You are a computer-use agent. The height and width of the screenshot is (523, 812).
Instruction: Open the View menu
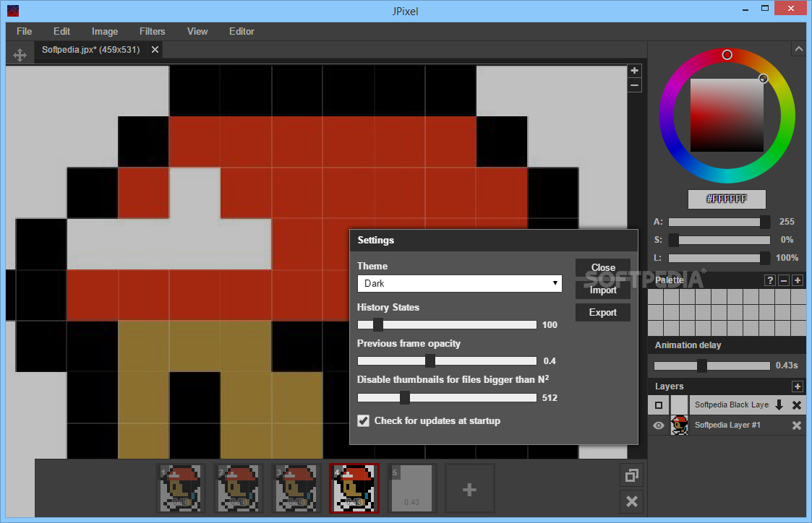pos(197,32)
